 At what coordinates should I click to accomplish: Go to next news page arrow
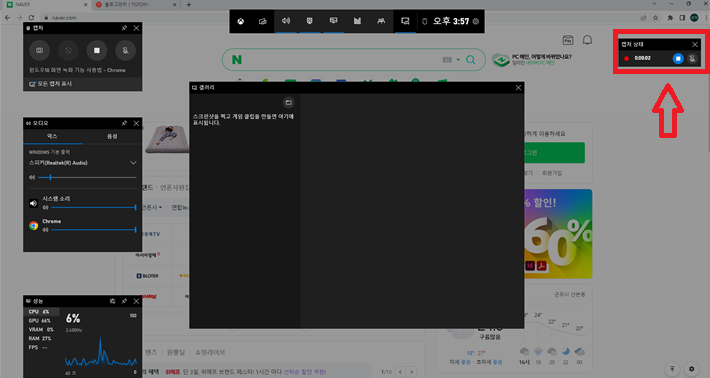click(x=412, y=372)
